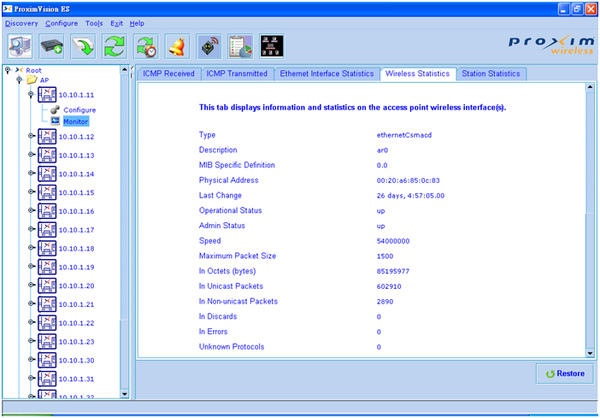Viewport: 600px width, 418px height.
Task: Click the access point icon for 10.10.1.13
Action: [x=47, y=155]
